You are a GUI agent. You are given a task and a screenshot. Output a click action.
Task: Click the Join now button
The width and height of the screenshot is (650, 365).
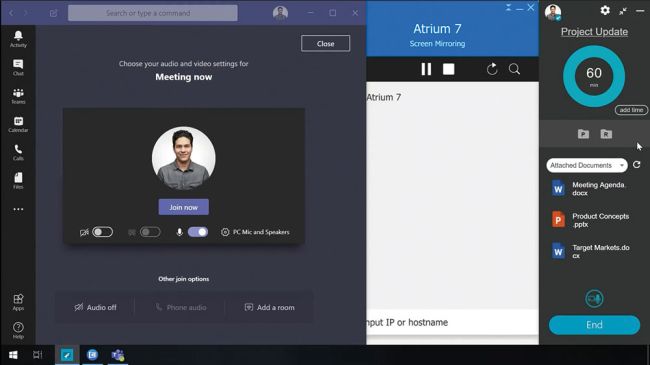184,207
